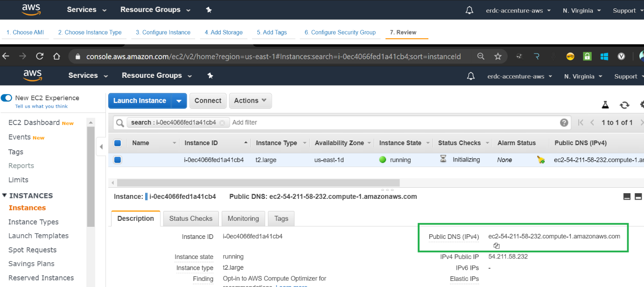Screen dimensions: 644x287
Task: Open the Monitoring tab
Action: coord(243,218)
